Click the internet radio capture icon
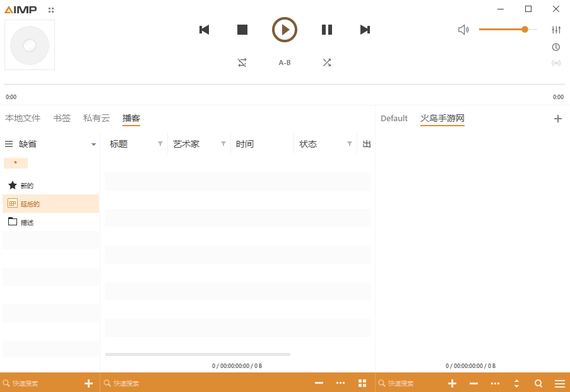The width and height of the screenshot is (570, 392). click(x=556, y=63)
